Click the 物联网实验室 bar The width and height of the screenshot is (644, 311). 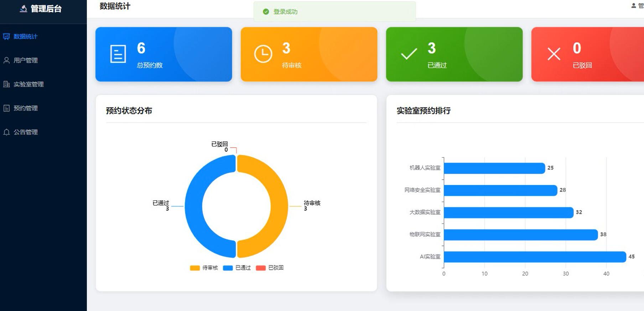pyautogui.click(x=521, y=234)
